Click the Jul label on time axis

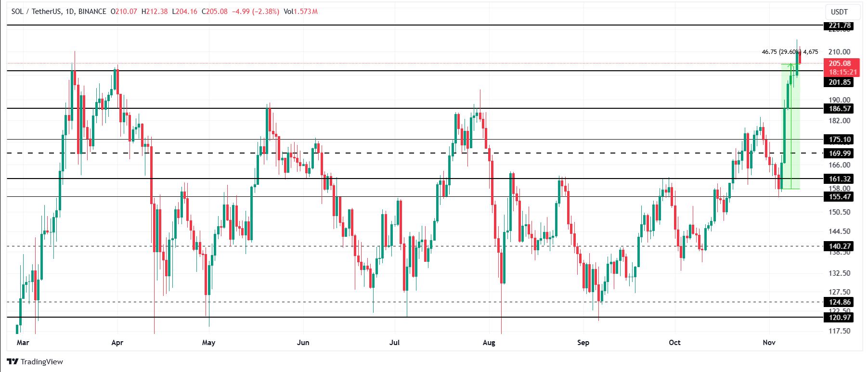[x=394, y=343]
